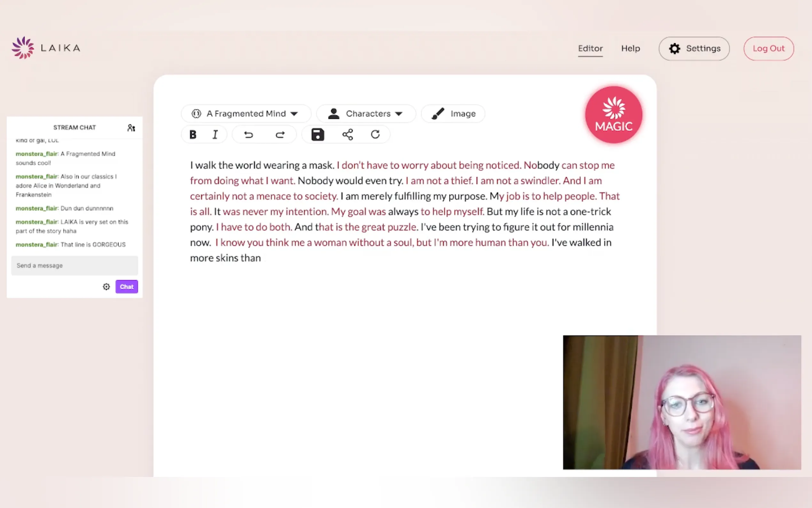Open the Characters dropdown
The width and height of the screenshot is (812, 508).
[x=366, y=114]
